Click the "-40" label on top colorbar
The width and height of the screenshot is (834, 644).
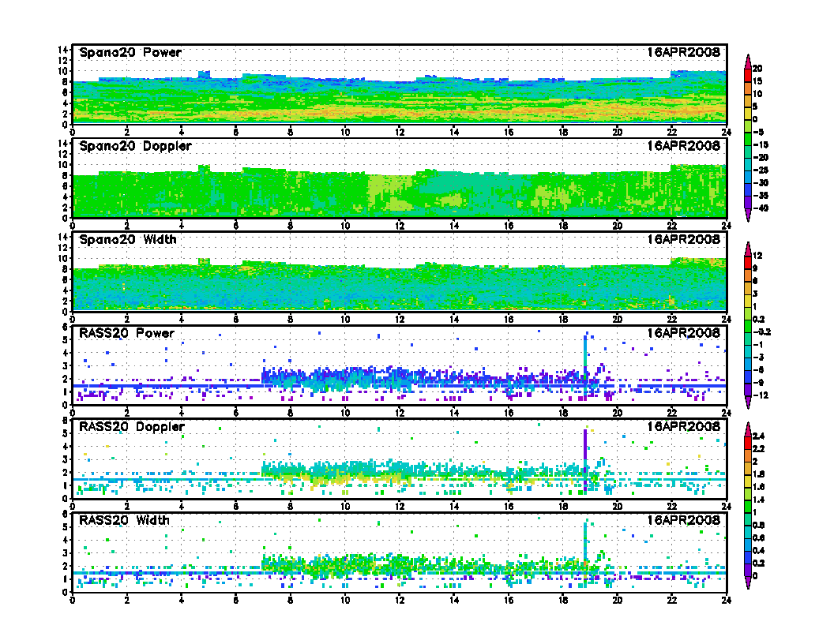[761, 208]
